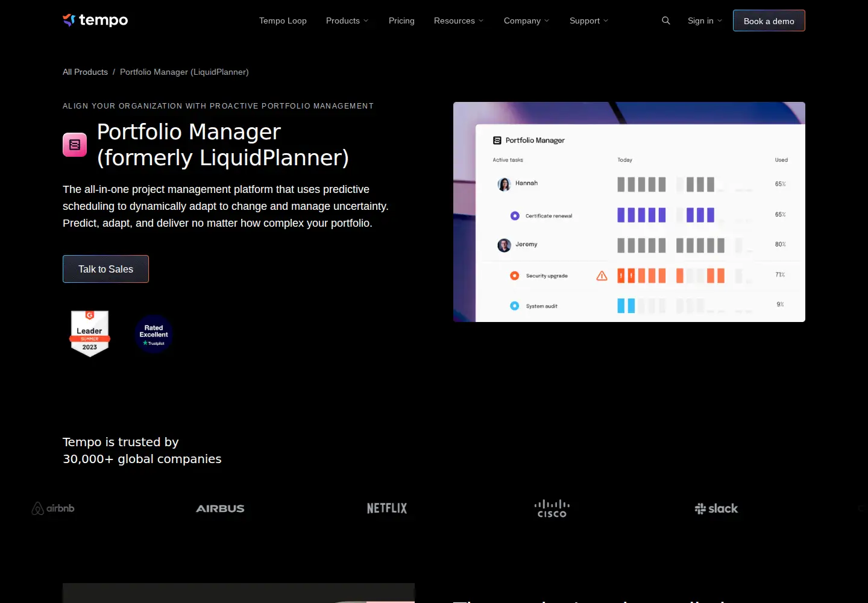Click the Book a demo button

click(769, 21)
